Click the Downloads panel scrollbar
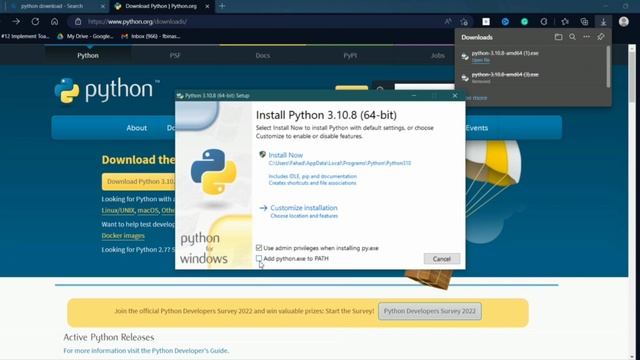Image resolution: width=640 pixels, height=360 pixels. pos(608,66)
